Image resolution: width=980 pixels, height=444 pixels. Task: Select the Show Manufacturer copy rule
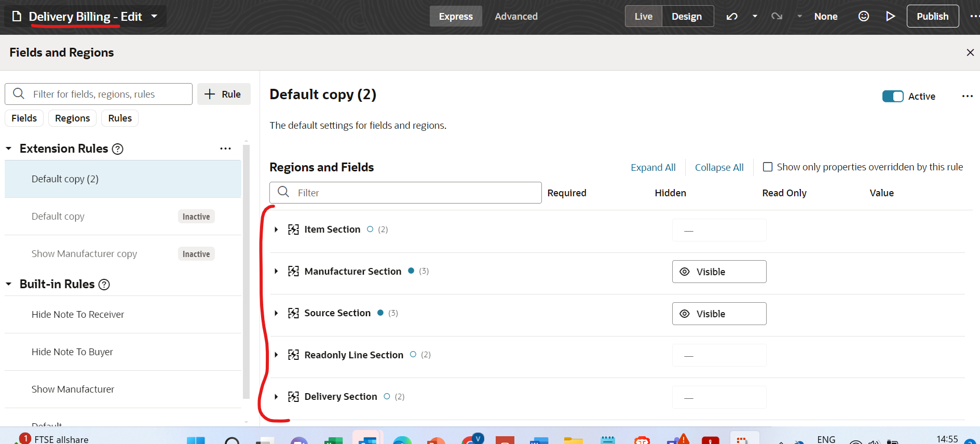[123, 253]
